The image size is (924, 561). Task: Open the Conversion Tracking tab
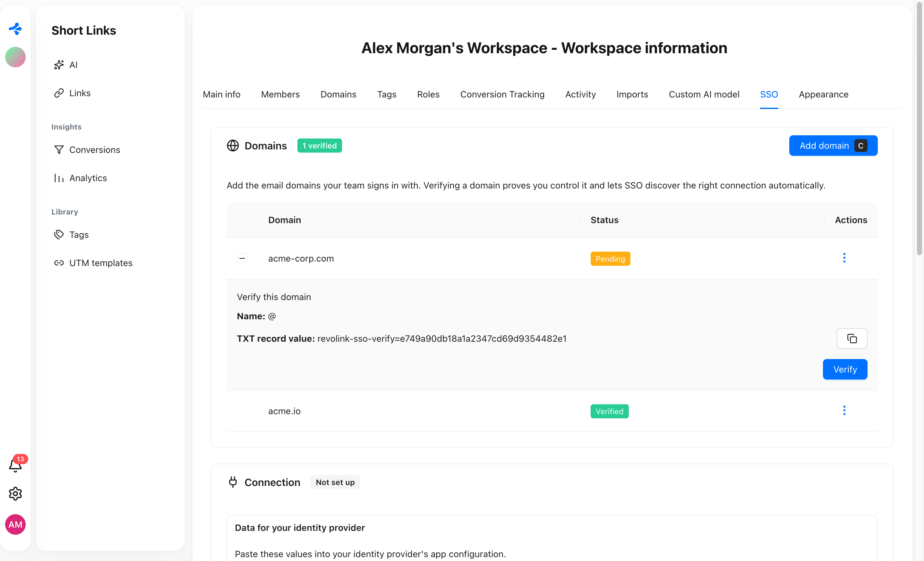(502, 95)
